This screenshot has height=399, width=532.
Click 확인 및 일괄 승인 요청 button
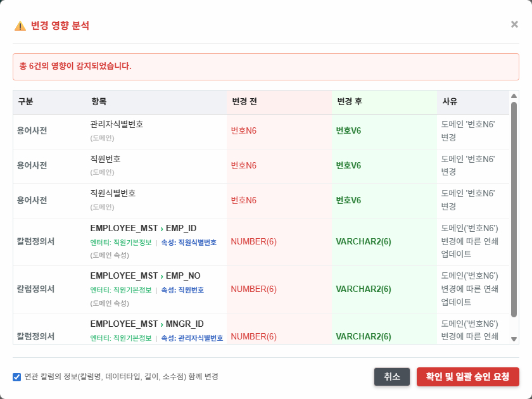pos(468,377)
